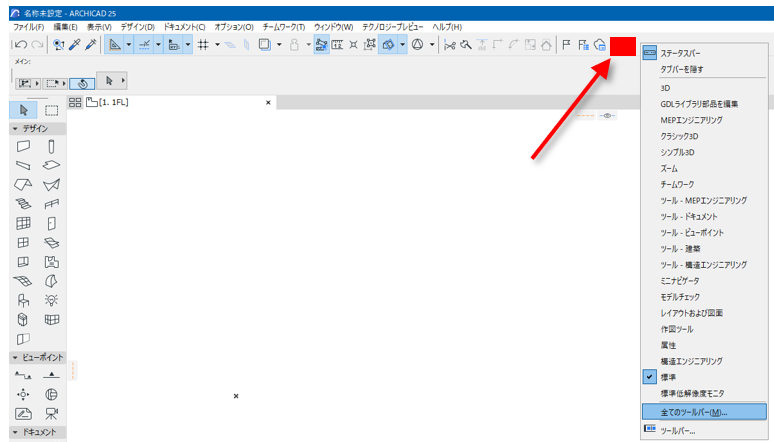Open the オプション(O) menu
This screenshot has height=442, width=774.
pyautogui.click(x=234, y=27)
